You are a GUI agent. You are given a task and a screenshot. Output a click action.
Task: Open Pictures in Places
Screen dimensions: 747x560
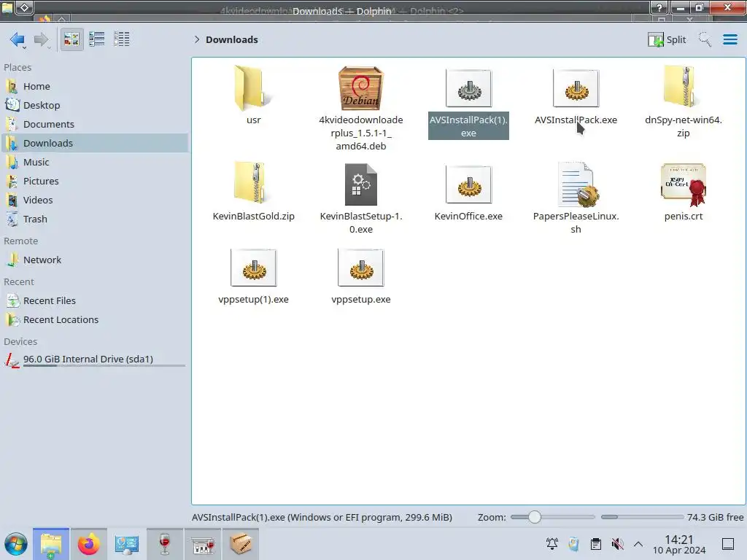coord(95,182)
